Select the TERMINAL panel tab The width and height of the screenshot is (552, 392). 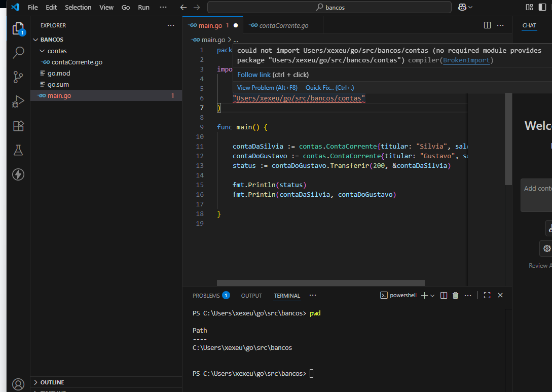click(x=287, y=296)
